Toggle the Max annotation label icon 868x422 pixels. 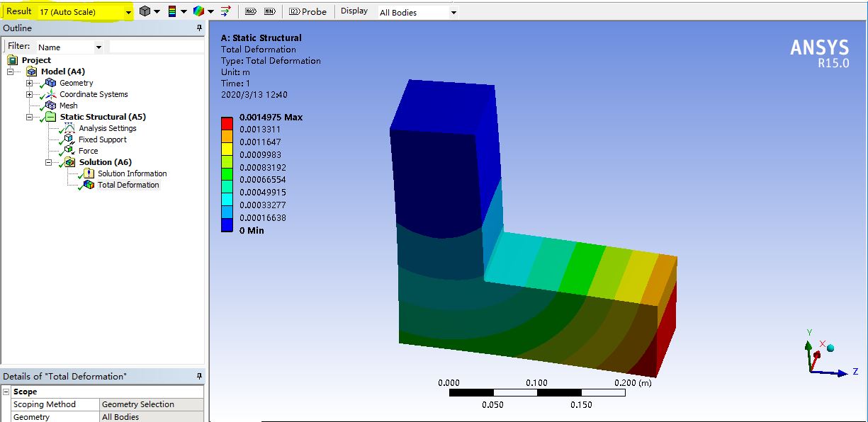(251, 11)
